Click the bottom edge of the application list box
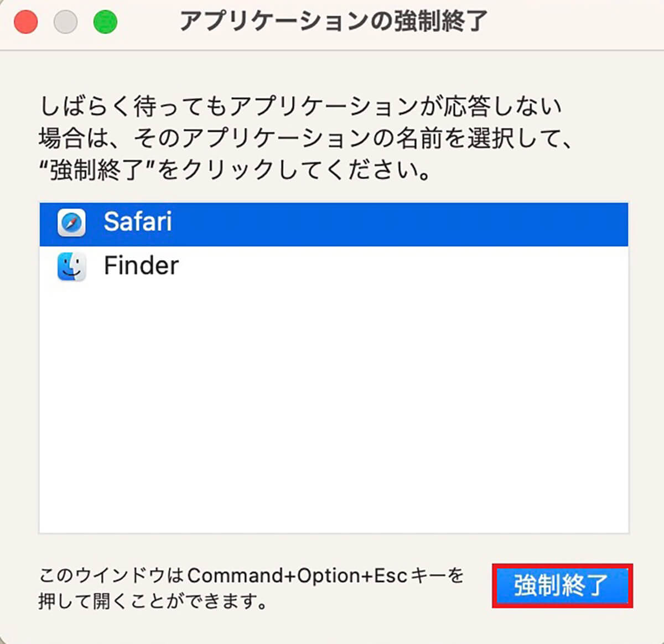 click(334, 533)
